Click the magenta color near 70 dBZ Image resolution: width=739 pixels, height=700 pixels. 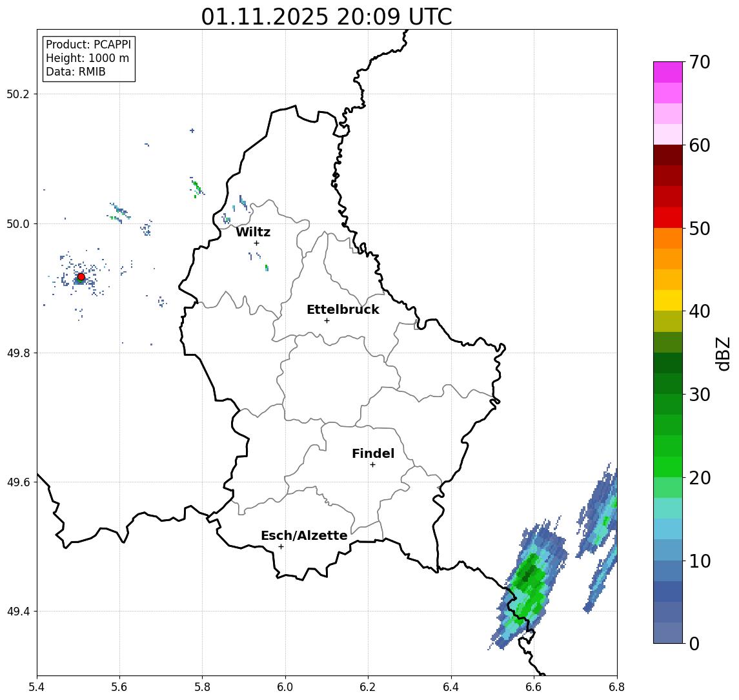[668, 72]
